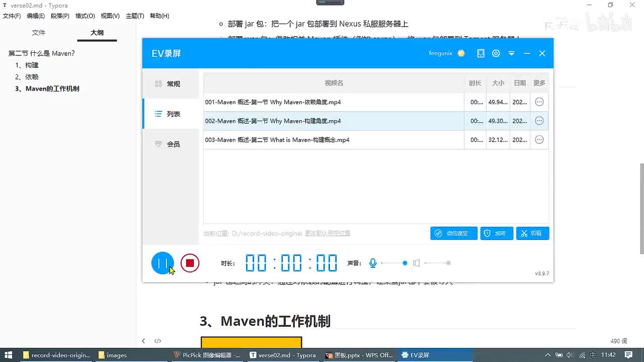This screenshot has width=644, height=362.
Task: Open more options for 003-Maven video row
Action: click(539, 140)
